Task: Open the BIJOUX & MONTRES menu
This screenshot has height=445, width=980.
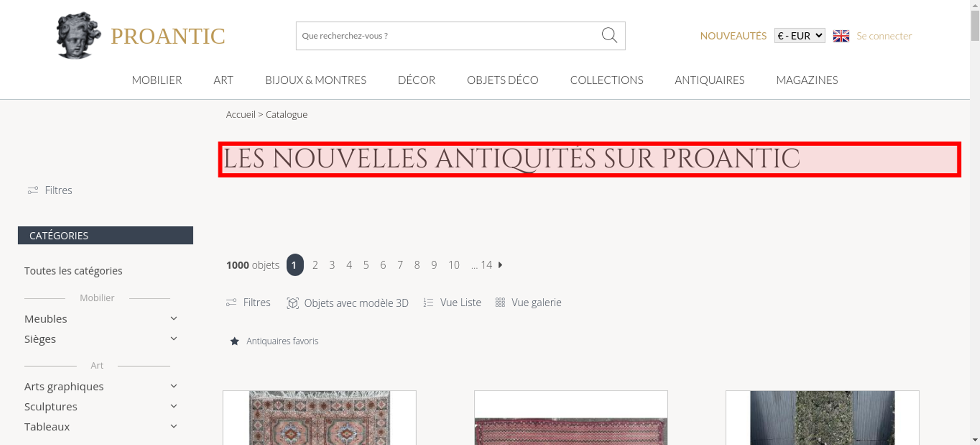Action: pos(316,80)
